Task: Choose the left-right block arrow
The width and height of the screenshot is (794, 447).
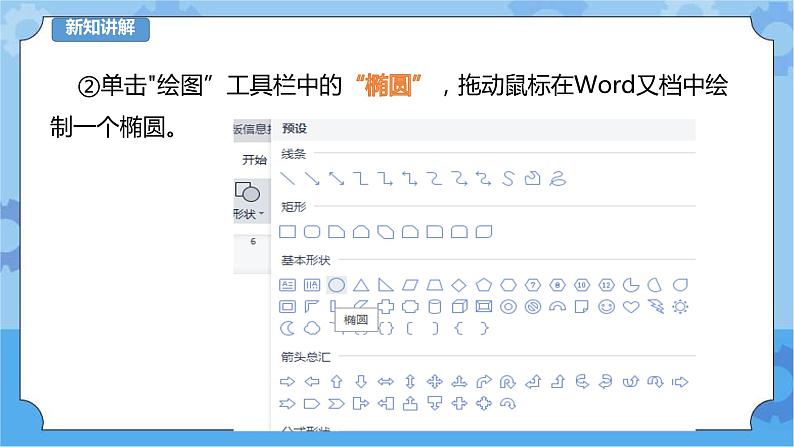Action: click(x=385, y=382)
